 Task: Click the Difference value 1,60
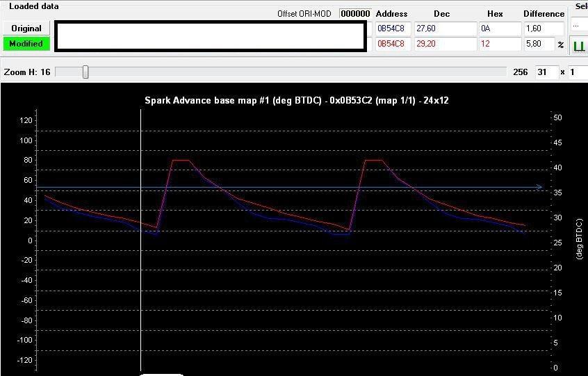544,28
